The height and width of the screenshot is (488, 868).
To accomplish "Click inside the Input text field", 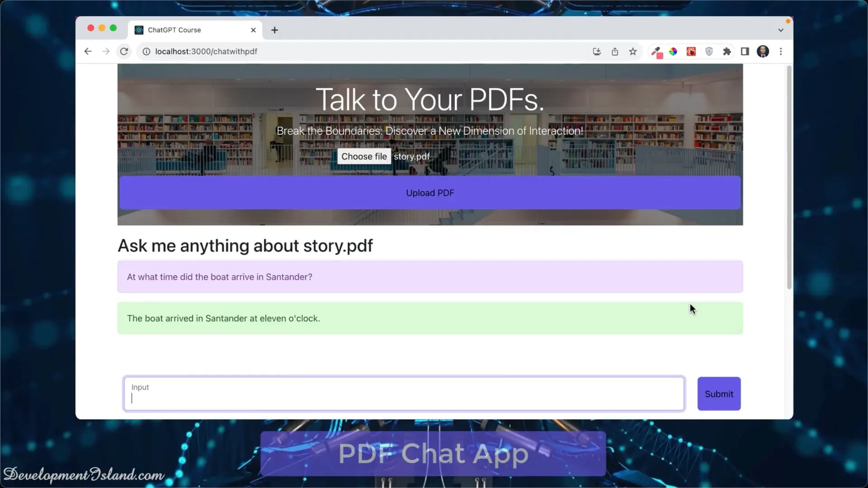I will coord(404,394).
